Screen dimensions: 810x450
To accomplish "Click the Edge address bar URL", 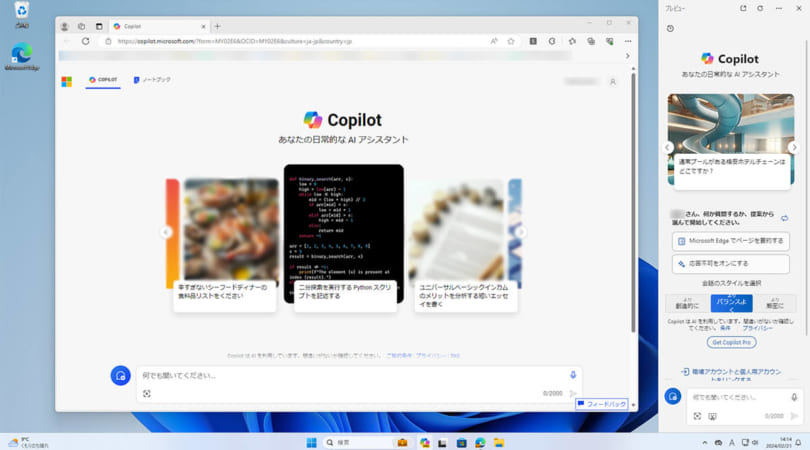I will tap(235, 41).
